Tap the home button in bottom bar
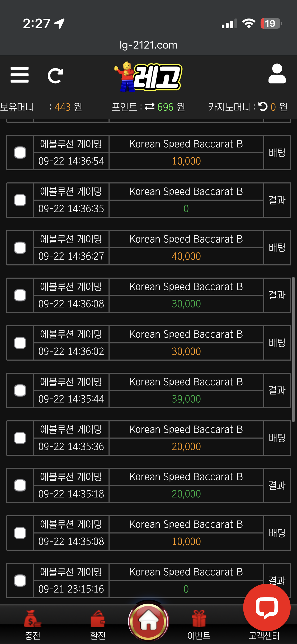This screenshot has height=644, width=297. pyautogui.click(x=148, y=621)
